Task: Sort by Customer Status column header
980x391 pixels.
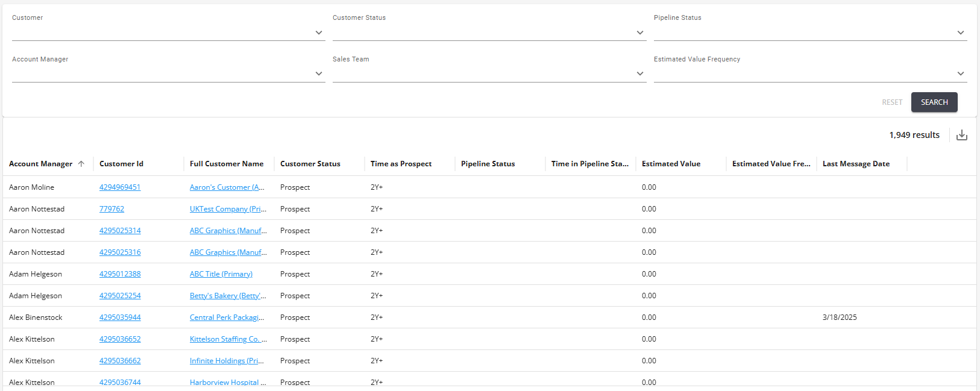Action: (x=310, y=164)
